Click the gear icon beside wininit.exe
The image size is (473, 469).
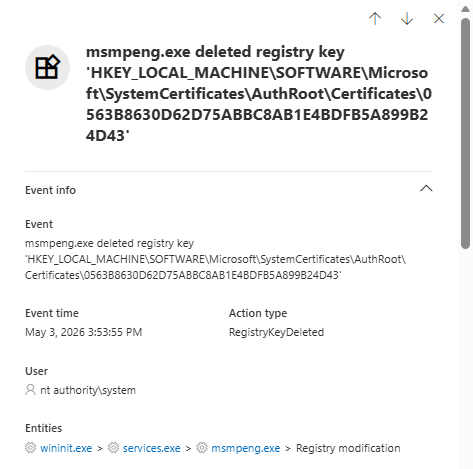pyautogui.click(x=30, y=448)
